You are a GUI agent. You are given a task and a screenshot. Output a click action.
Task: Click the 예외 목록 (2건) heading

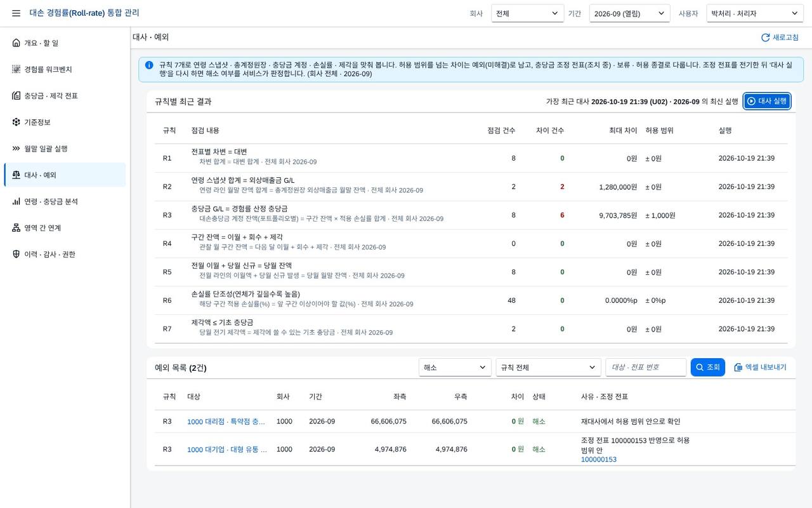[181, 368]
